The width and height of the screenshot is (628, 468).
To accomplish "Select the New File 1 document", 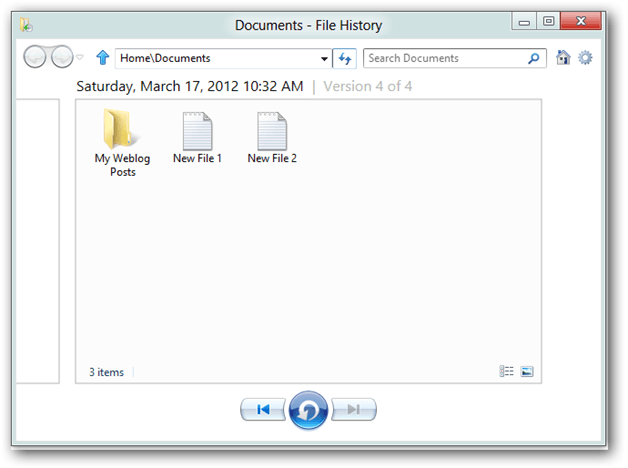I will pyautogui.click(x=197, y=138).
